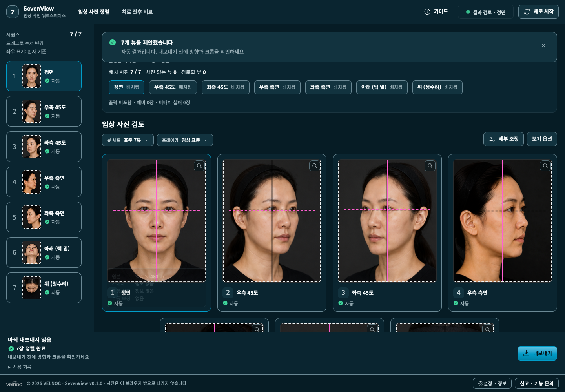565x392 pixels.
Task: Click the green status dot in 결과 검토
Action: (468, 12)
